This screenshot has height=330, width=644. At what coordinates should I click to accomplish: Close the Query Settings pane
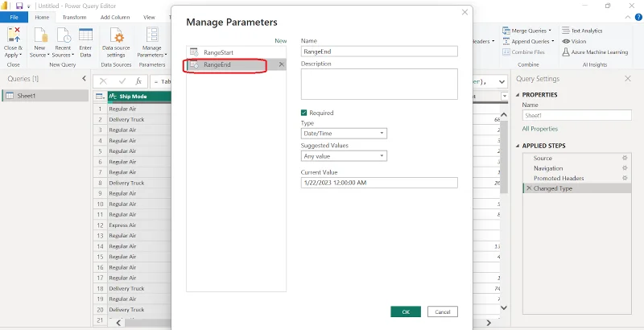pos(628,78)
